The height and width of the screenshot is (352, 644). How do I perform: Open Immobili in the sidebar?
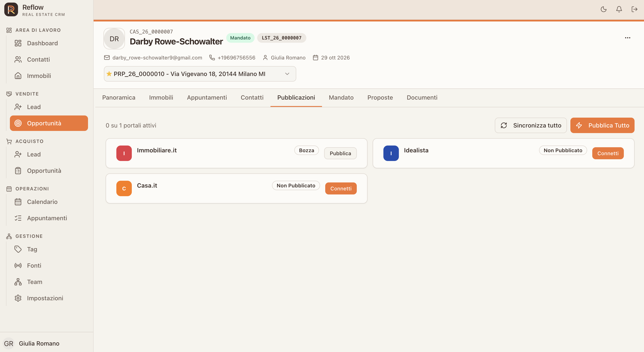click(49, 76)
